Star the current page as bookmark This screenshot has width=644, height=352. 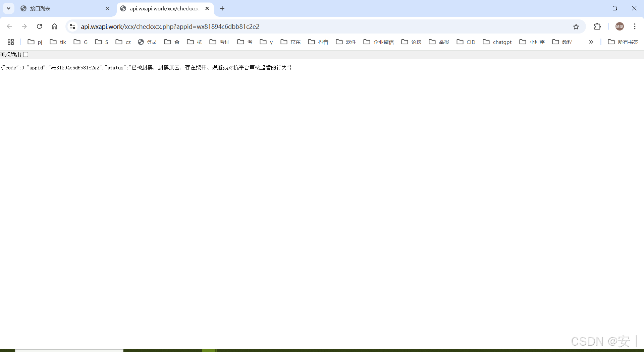(x=576, y=26)
